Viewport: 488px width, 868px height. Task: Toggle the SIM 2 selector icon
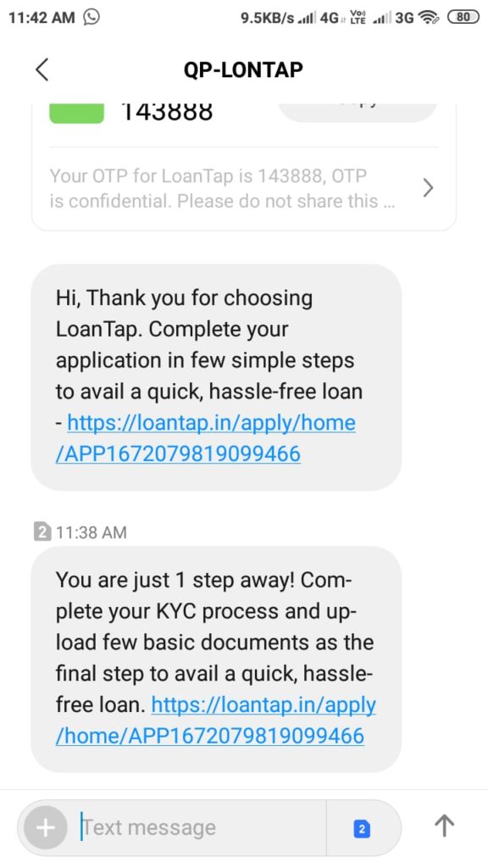(x=362, y=829)
